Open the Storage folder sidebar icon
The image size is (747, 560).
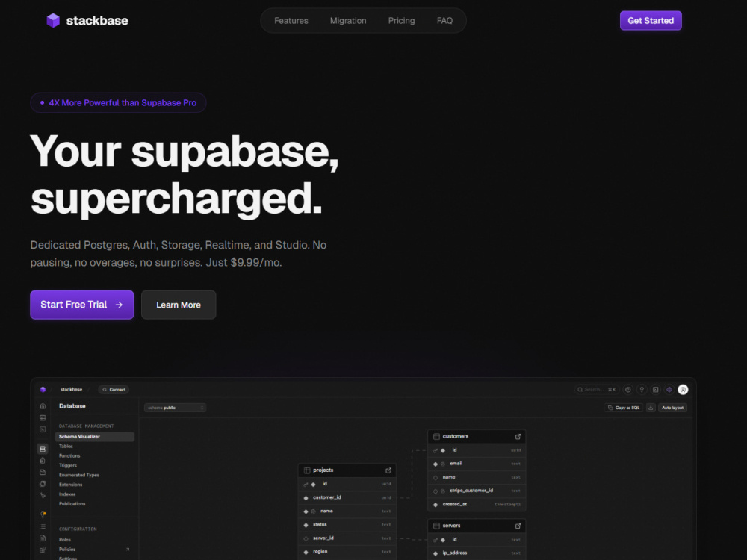tap(43, 473)
